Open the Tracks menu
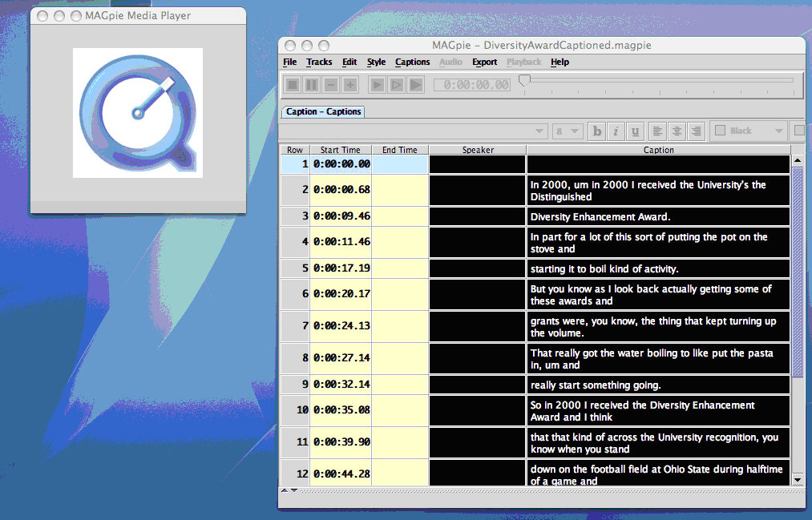Viewport: 812px width, 520px height. pyautogui.click(x=319, y=62)
